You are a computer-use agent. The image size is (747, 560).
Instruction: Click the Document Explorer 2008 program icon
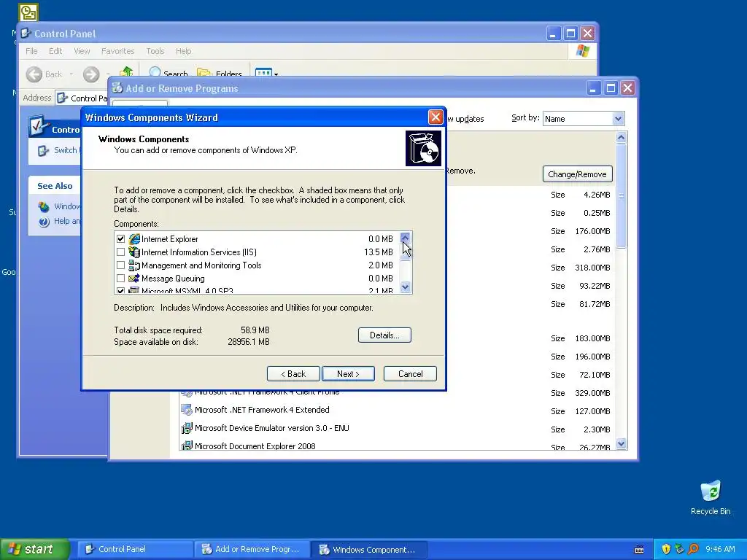[x=187, y=446]
